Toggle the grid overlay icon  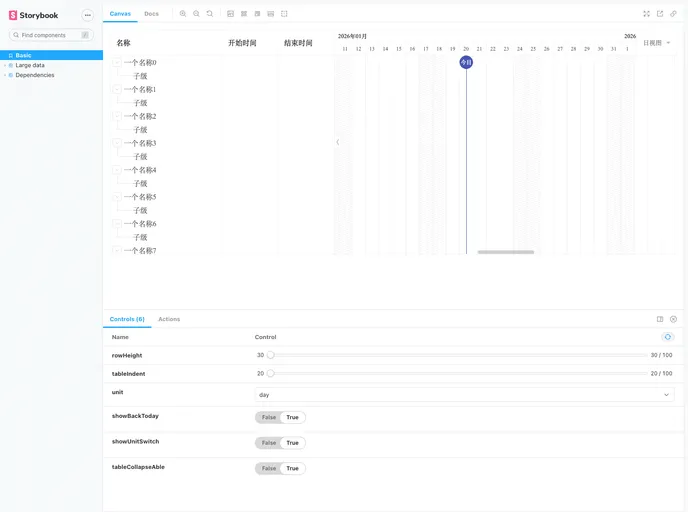(x=244, y=14)
